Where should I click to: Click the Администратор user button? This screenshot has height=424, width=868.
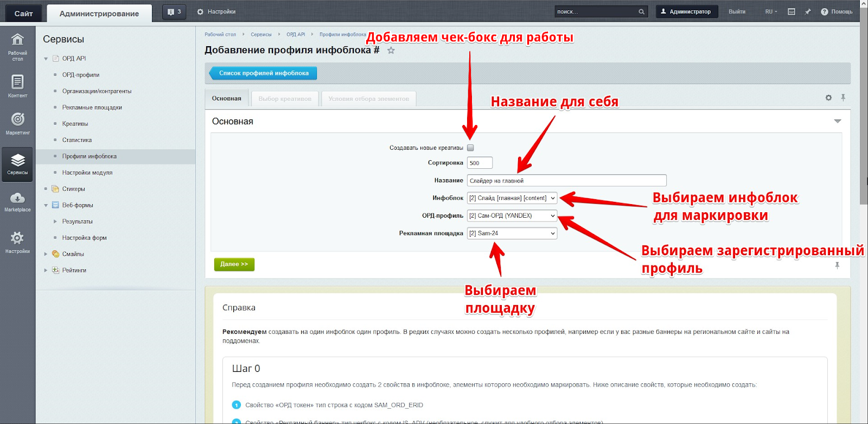click(686, 11)
